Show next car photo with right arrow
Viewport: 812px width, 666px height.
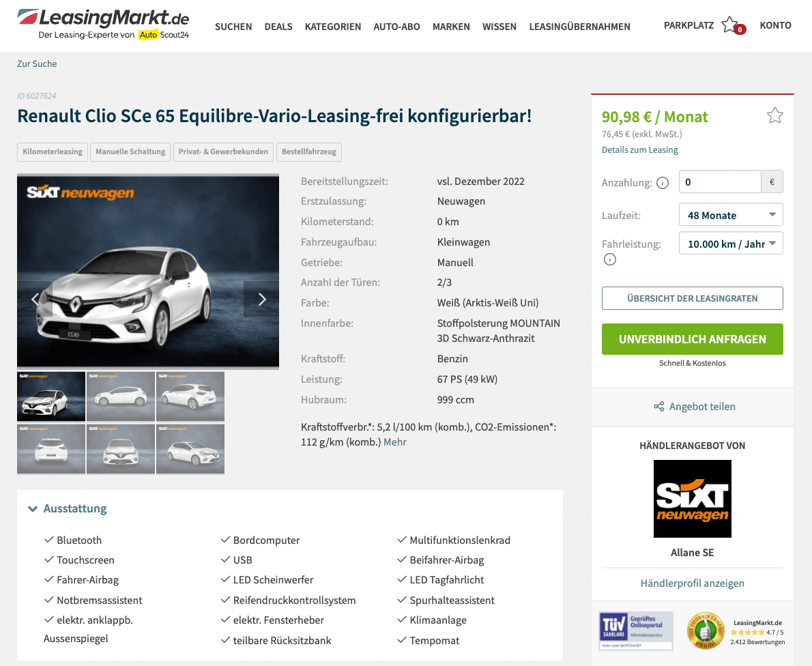click(261, 300)
